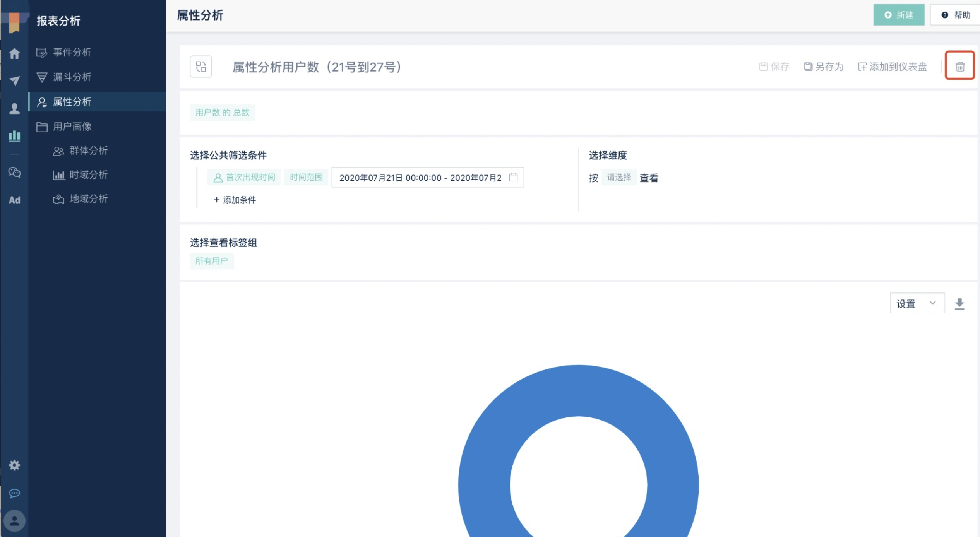Download the chart with the download icon

[959, 304]
